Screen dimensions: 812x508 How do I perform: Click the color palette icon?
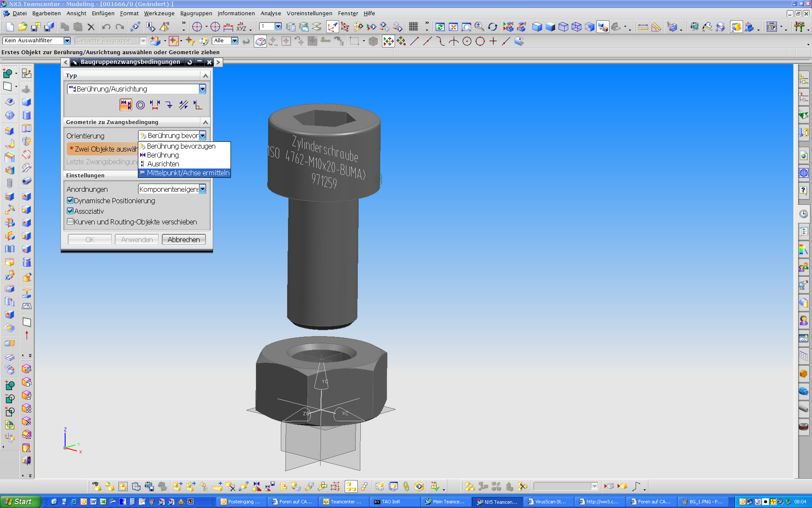click(203, 41)
